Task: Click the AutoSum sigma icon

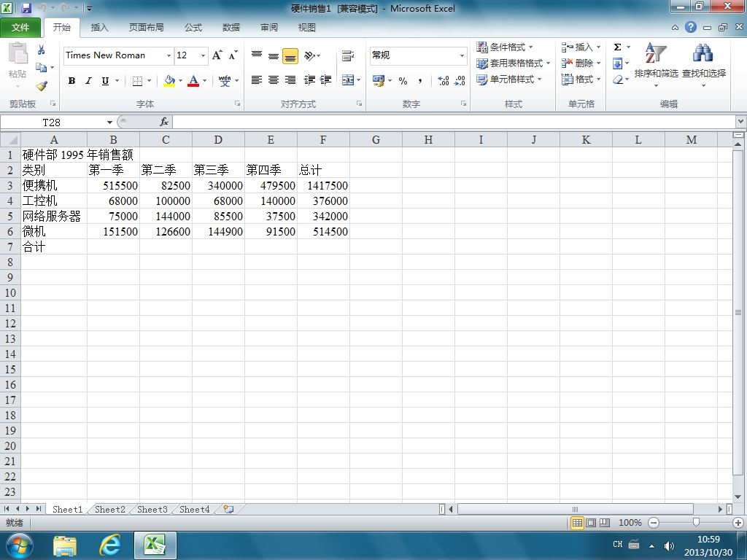Action: coord(617,47)
